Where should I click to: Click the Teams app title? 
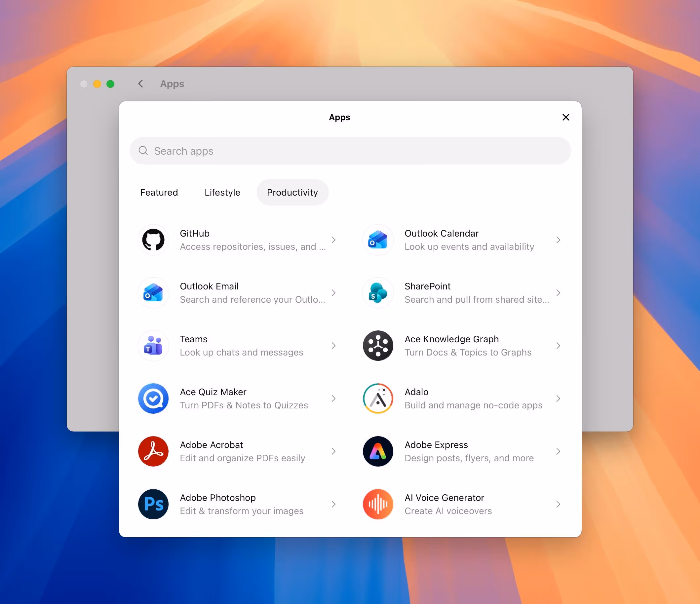click(x=194, y=339)
